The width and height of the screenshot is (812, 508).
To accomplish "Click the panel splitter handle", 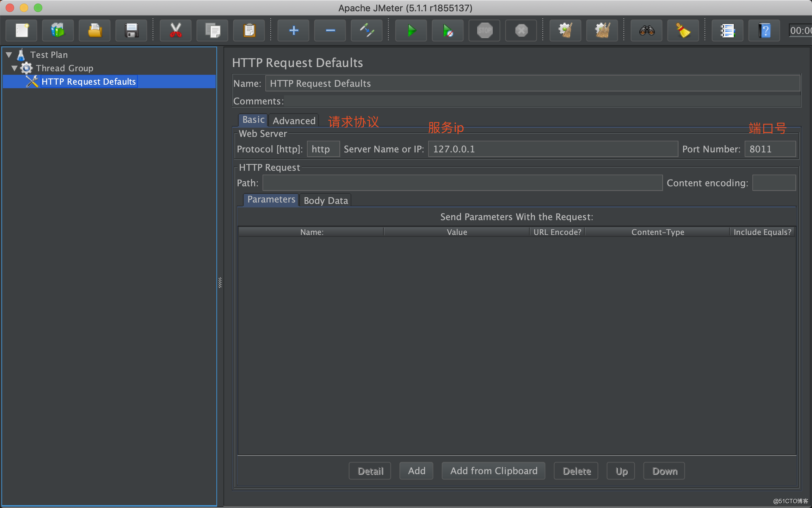I will (220, 282).
